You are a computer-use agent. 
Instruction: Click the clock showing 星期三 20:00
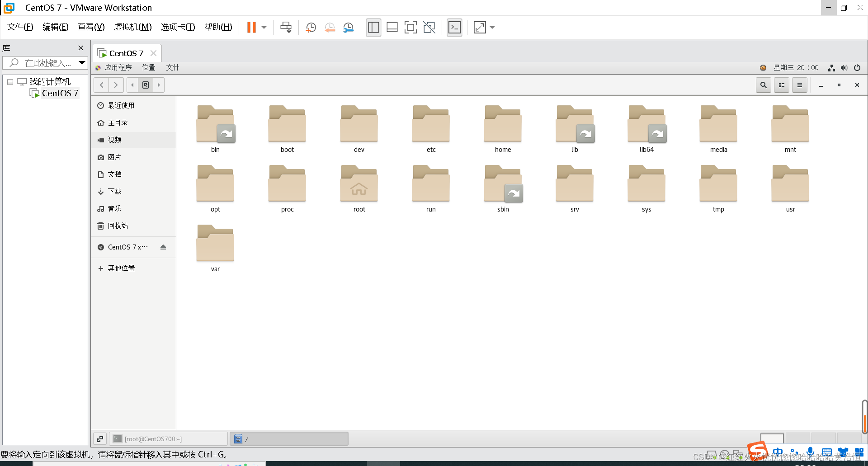tap(796, 67)
